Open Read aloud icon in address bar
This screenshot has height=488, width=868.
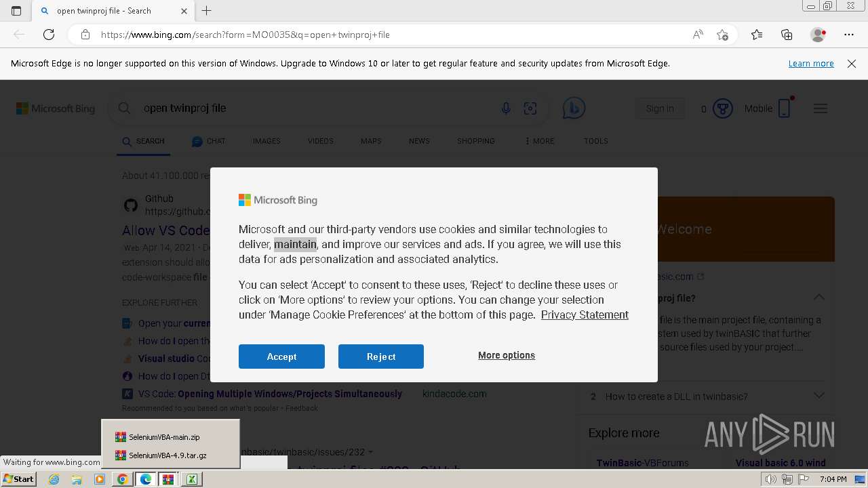pos(698,35)
